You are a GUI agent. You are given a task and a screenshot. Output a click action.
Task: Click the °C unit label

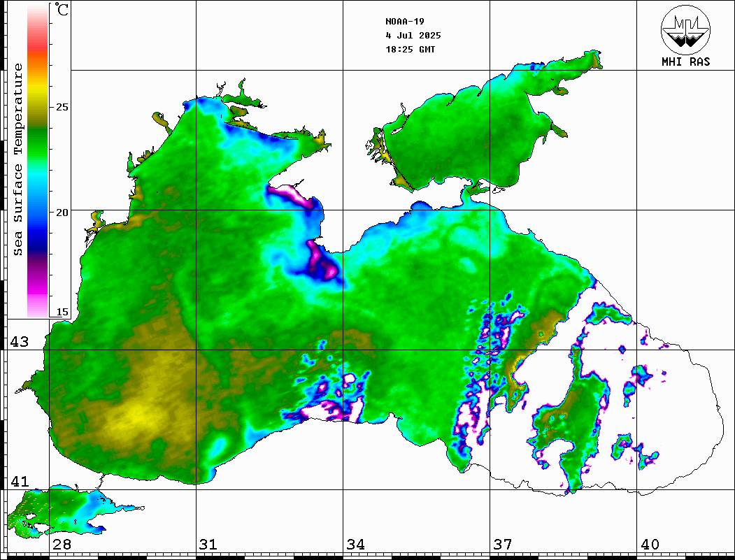[62, 9]
